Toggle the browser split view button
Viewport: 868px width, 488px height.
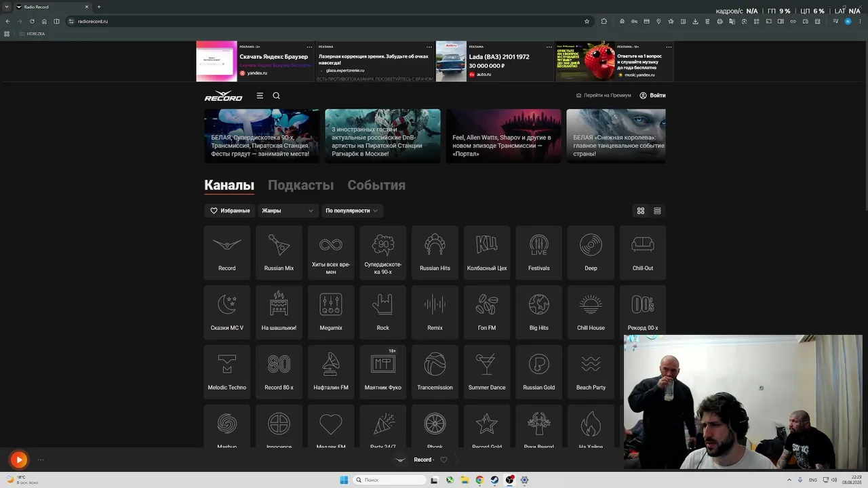56,21
